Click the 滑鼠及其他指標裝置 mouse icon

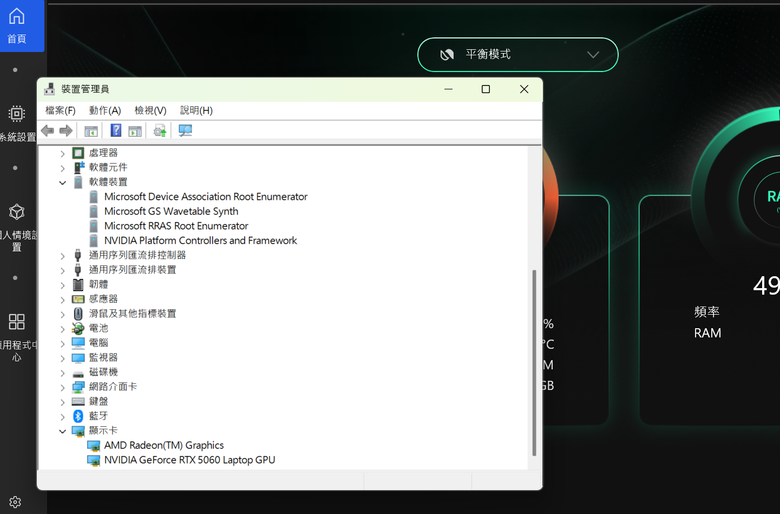(x=78, y=313)
